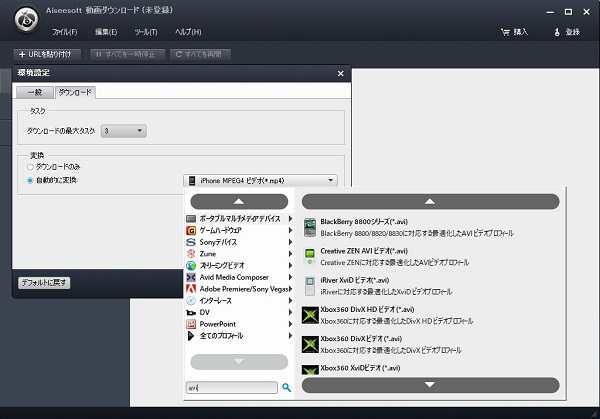
Task: Click the pause all button
Action: 127,54
